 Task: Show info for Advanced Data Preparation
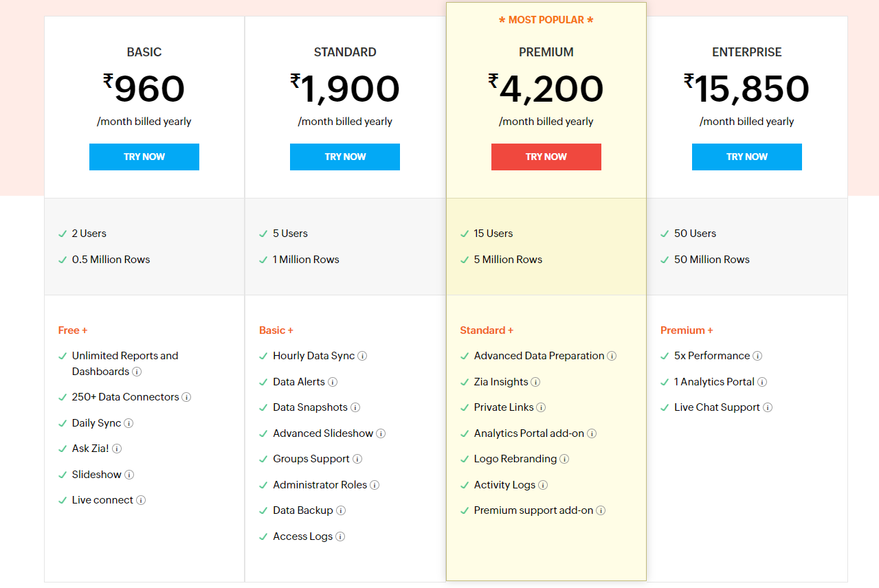(x=612, y=356)
